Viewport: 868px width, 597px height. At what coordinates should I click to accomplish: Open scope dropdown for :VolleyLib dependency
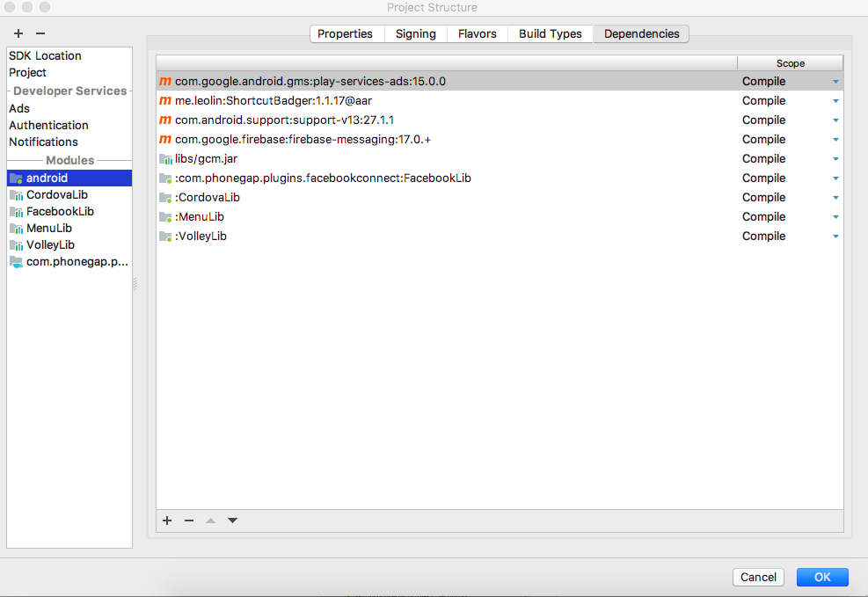point(835,237)
